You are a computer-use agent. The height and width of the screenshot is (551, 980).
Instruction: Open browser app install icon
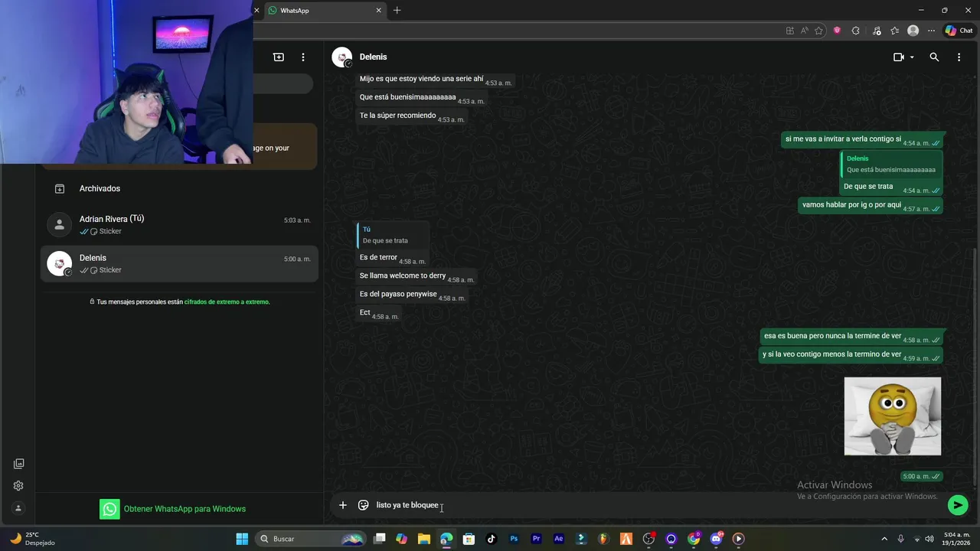[x=790, y=31]
